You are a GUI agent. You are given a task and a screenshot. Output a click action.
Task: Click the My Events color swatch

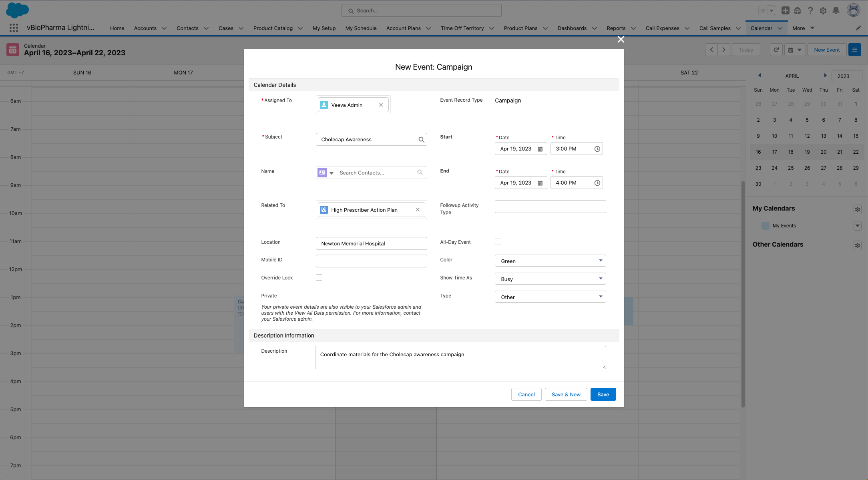pos(765,226)
